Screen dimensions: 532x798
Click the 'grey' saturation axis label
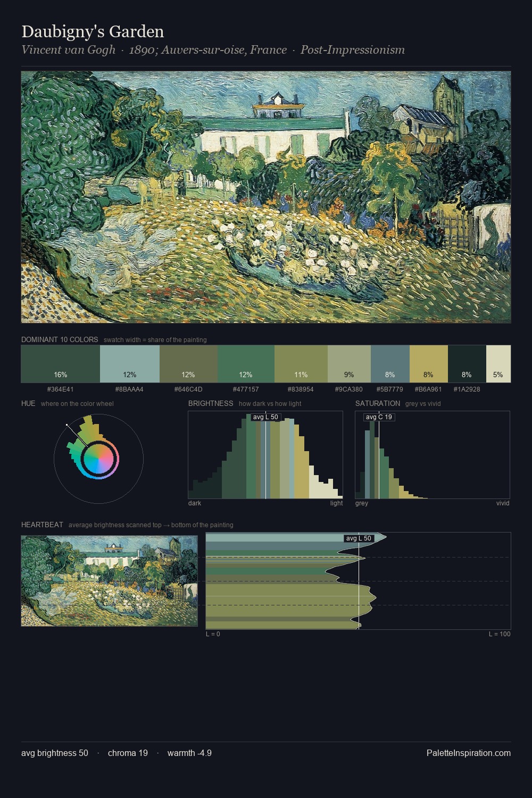click(x=362, y=503)
